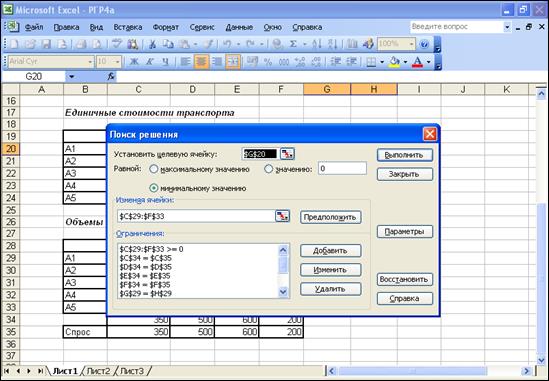The width and height of the screenshot is (549, 381).
Task: Click Align Left icon
Action: (x=185, y=62)
